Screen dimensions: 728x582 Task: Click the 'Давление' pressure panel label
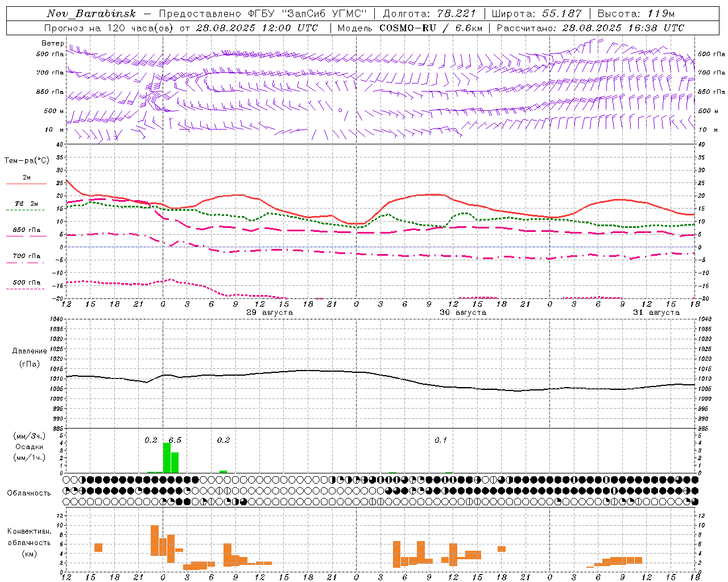[x=30, y=351]
